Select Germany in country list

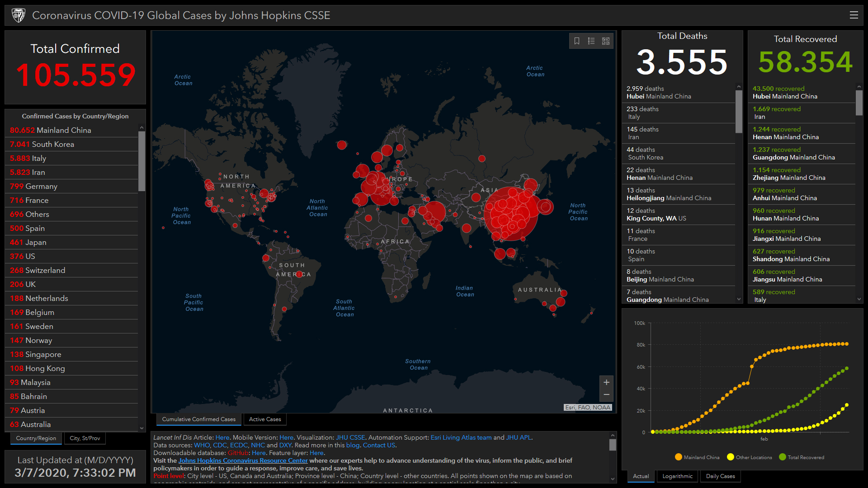point(71,186)
